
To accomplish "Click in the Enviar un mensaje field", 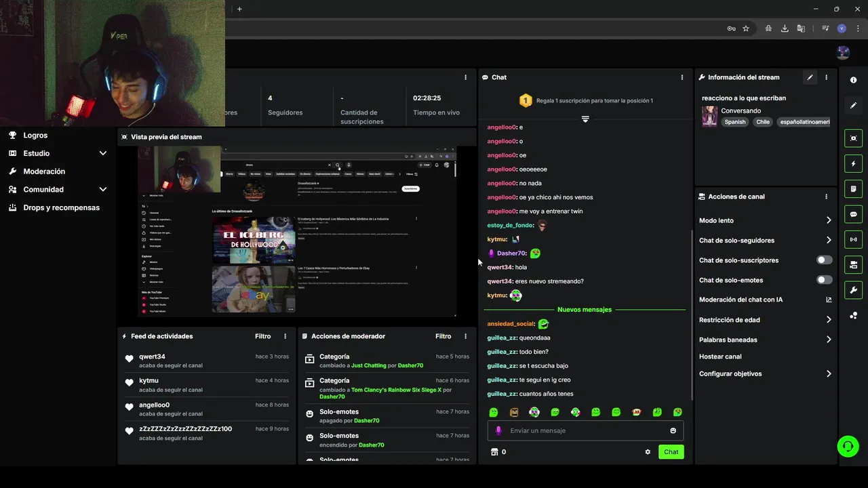I will click(x=585, y=430).
